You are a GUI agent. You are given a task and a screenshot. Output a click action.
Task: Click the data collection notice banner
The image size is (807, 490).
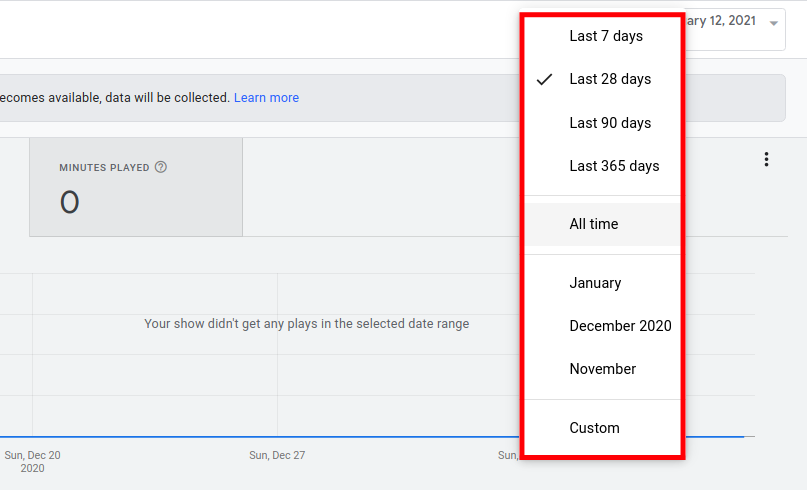pos(150,98)
